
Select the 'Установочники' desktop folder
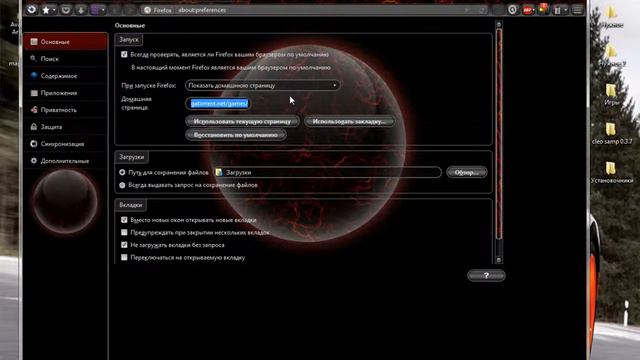point(612,172)
